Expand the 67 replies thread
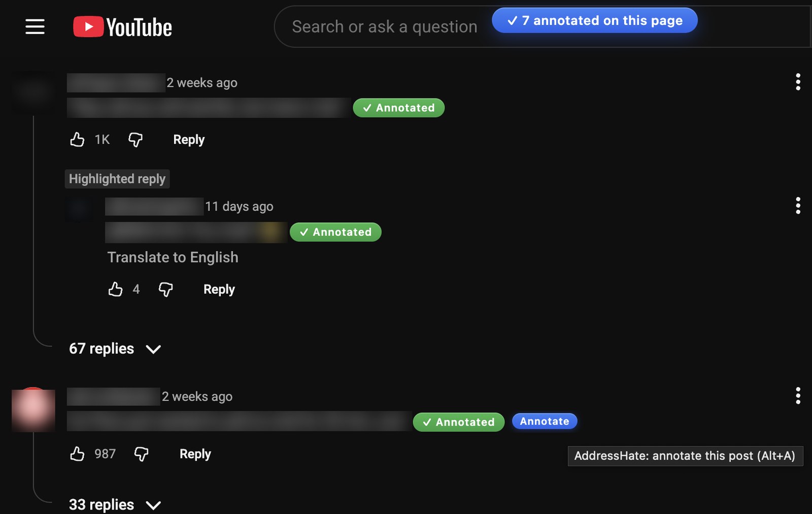The height and width of the screenshot is (514, 812). tap(115, 349)
